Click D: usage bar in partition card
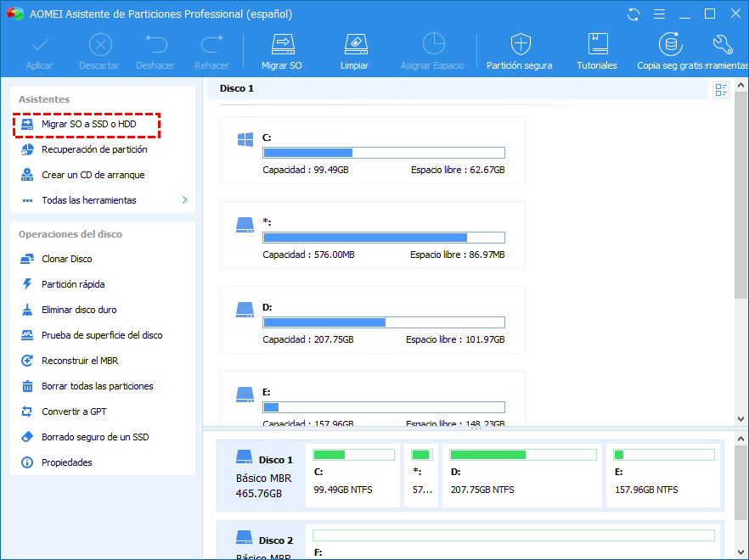Viewport: 749px width, 560px height. tap(384, 322)
